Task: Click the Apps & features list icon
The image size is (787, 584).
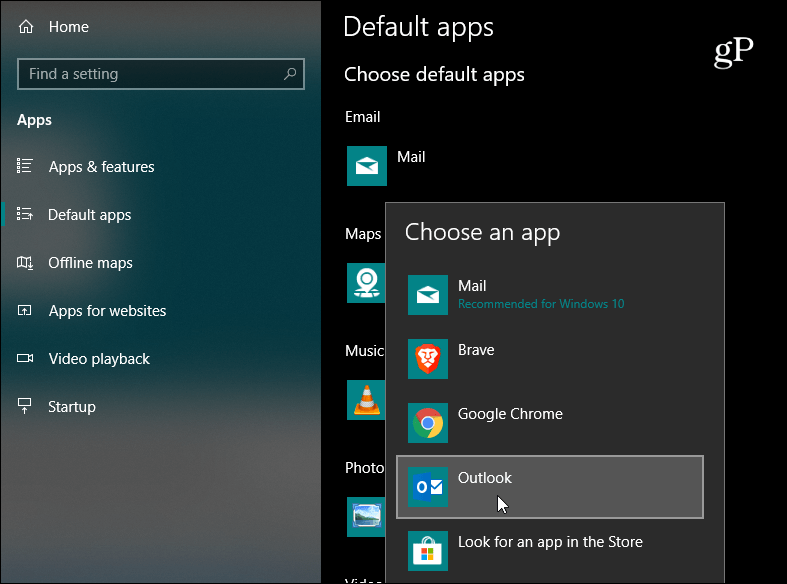Action: pos(25,166)
